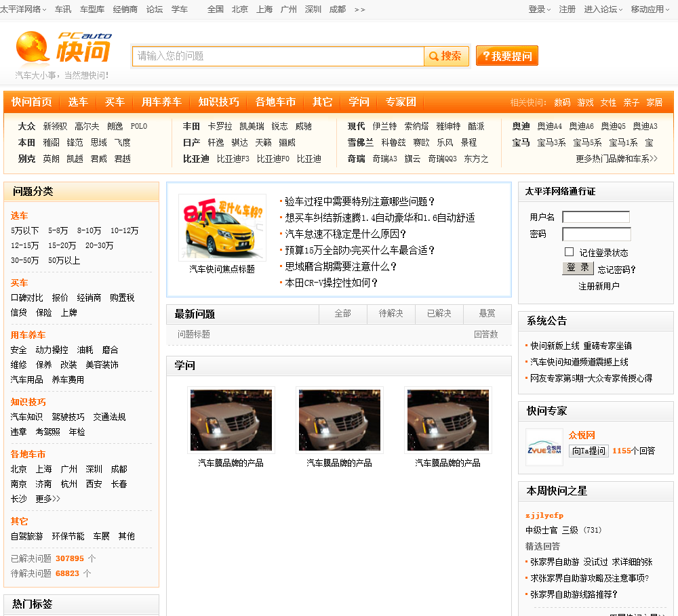Focus the 用户名 input field
The image size is (678, 616).
[596, 217]
